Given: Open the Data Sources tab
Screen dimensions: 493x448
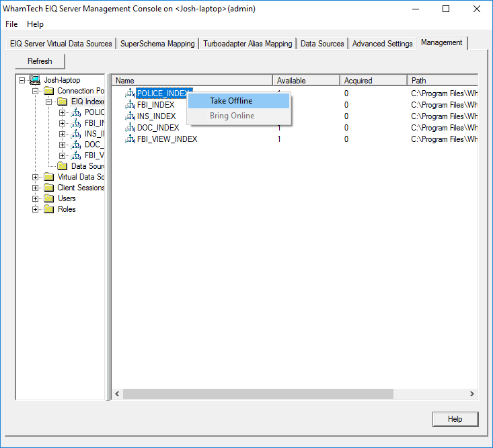Looking at the screenshot, I should 322,44.
